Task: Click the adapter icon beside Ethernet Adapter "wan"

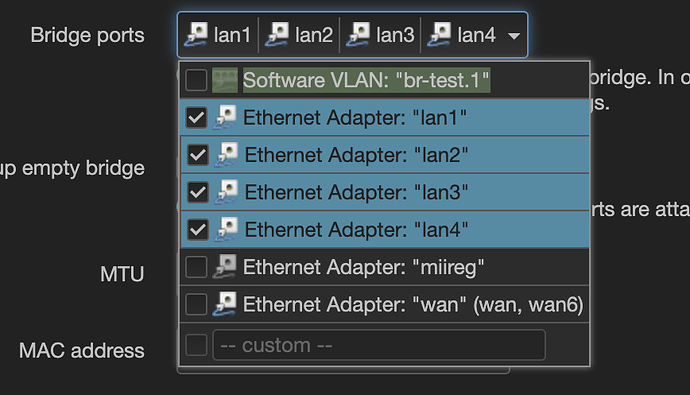Action: [x=225, y=304]
